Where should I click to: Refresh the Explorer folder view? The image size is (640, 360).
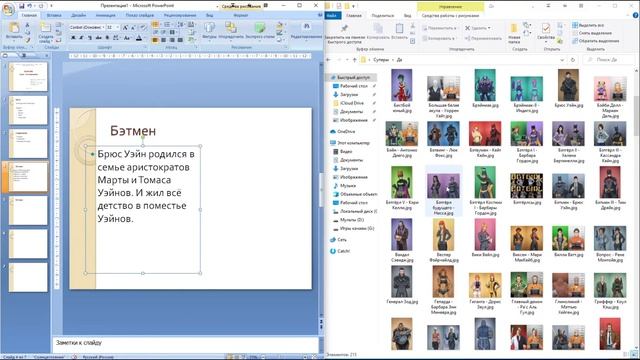573,60
